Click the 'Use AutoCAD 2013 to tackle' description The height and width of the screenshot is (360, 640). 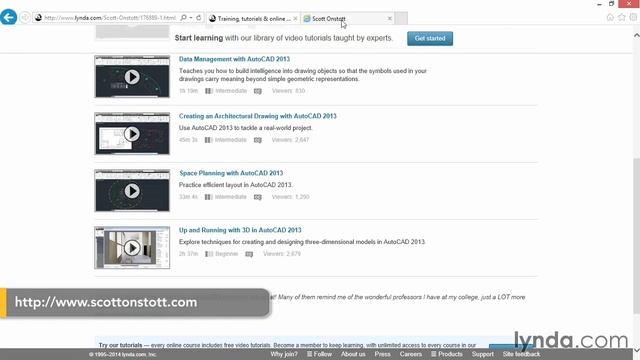(x=246, y=128)
